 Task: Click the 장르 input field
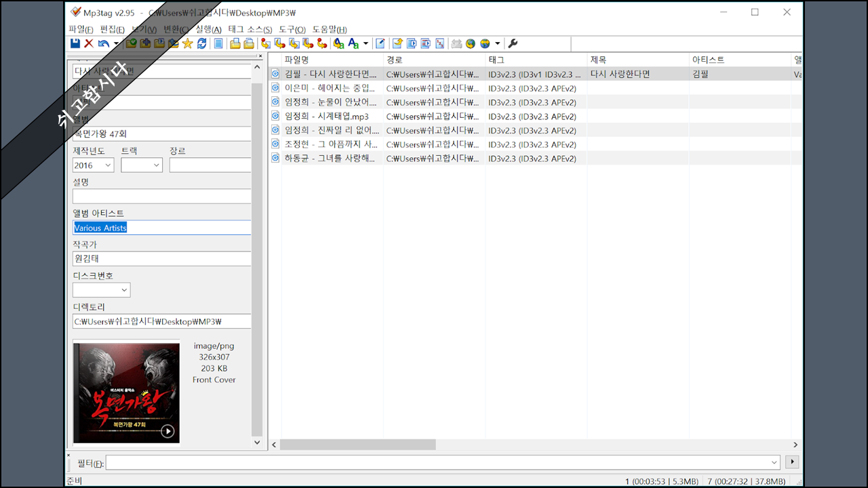[x=210, y=165]
